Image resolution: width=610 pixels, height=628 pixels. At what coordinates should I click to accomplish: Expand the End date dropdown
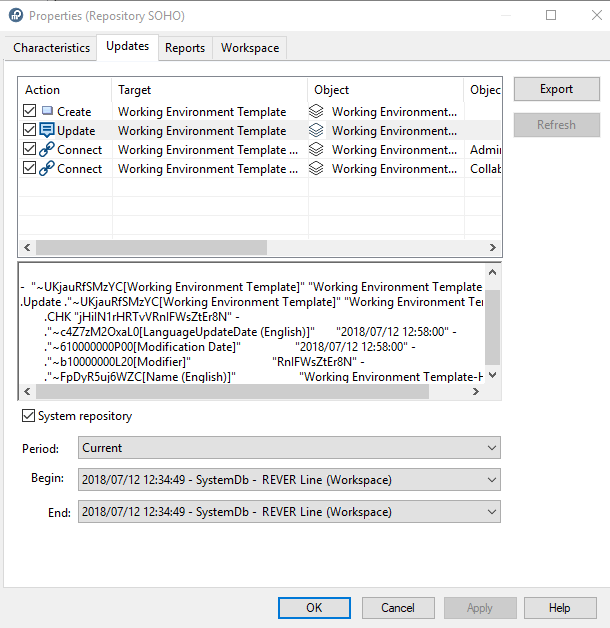coord(289,512)
